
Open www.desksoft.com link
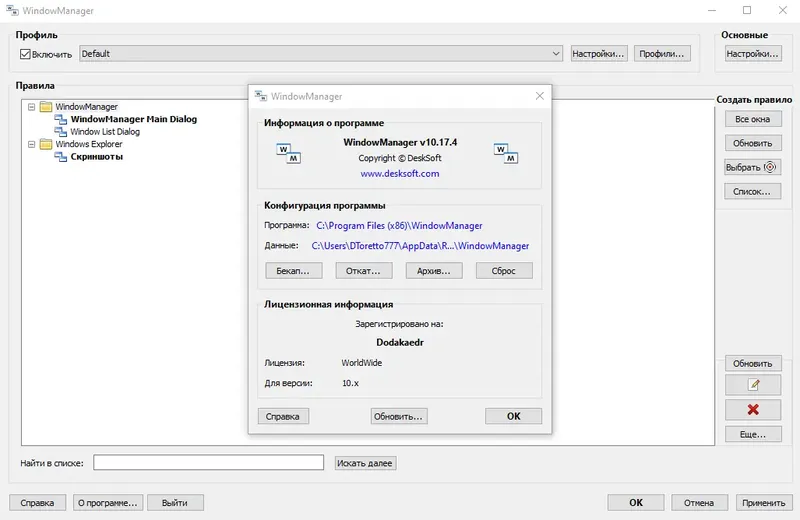coord(400,174)
